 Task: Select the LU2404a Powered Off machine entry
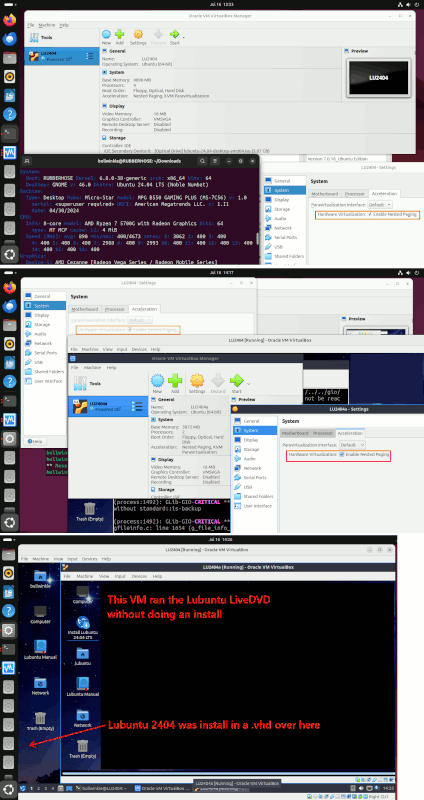click(x=108, y=406)
